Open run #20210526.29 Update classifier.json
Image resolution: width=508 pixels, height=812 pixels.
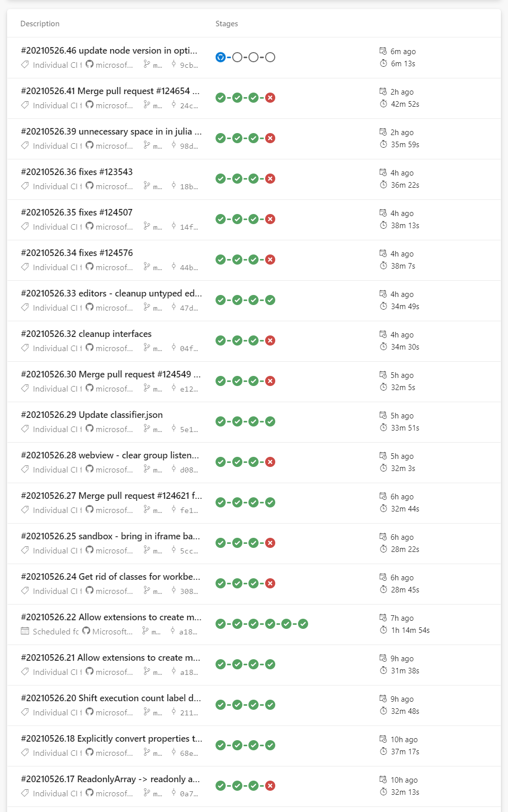(x=92, y=415)
